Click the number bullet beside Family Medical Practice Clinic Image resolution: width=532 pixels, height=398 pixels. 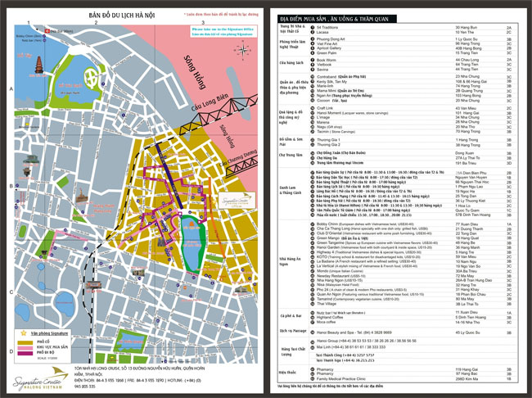[313, 378]
